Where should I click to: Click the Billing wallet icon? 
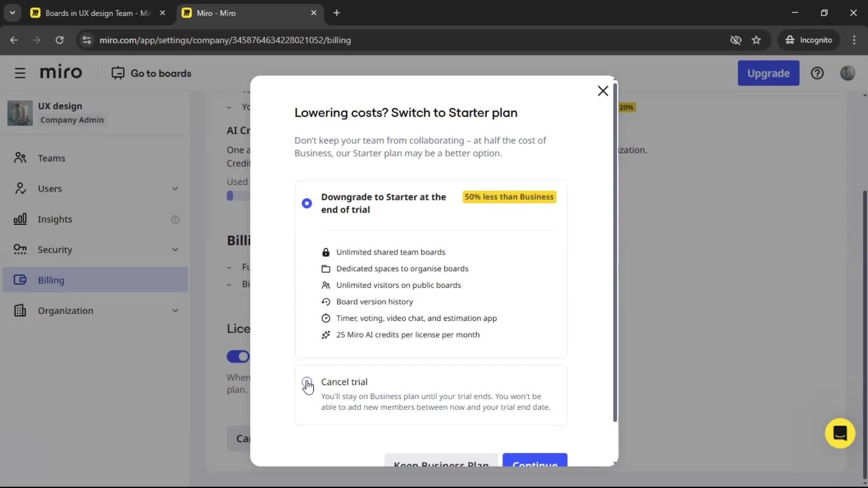point(20,280)
